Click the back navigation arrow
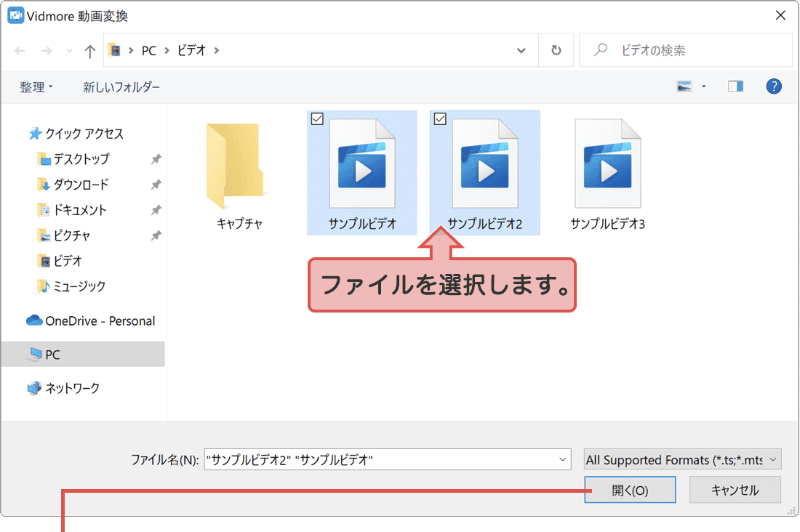 pos(20,49)
